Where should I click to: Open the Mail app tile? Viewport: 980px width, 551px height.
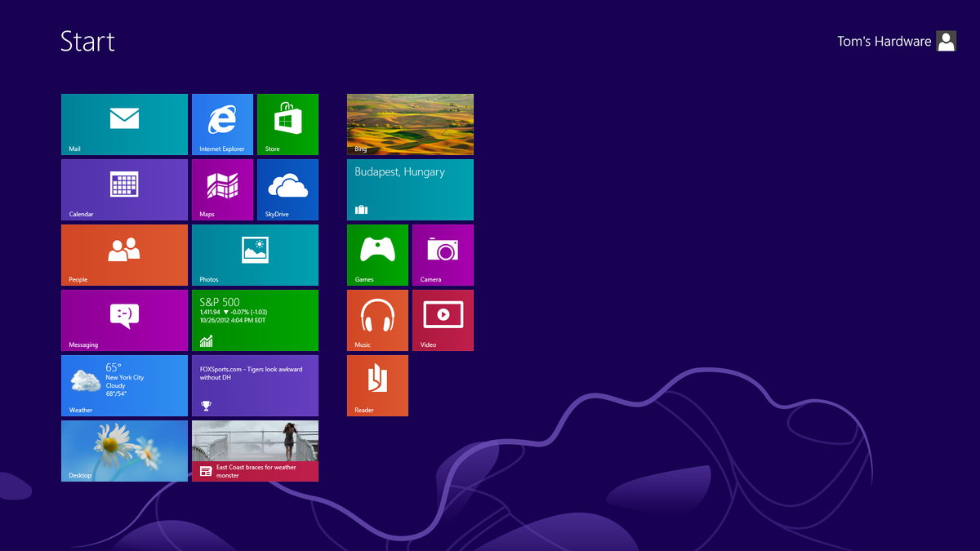coord(123,124)
